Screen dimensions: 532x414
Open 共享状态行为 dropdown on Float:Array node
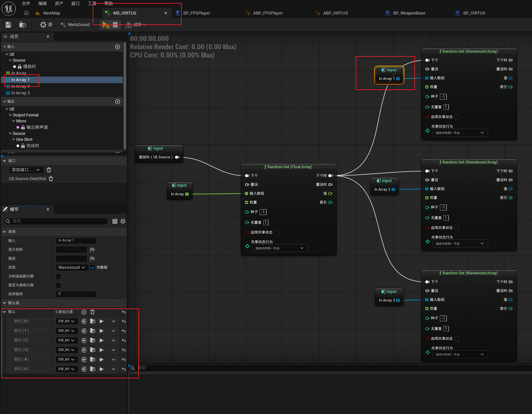[x=280, y=248]
